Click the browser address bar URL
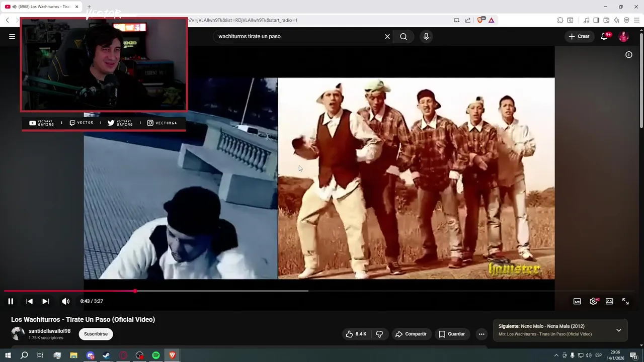The width and height of the screenshot is (644, 362). [x=242, y=20]
